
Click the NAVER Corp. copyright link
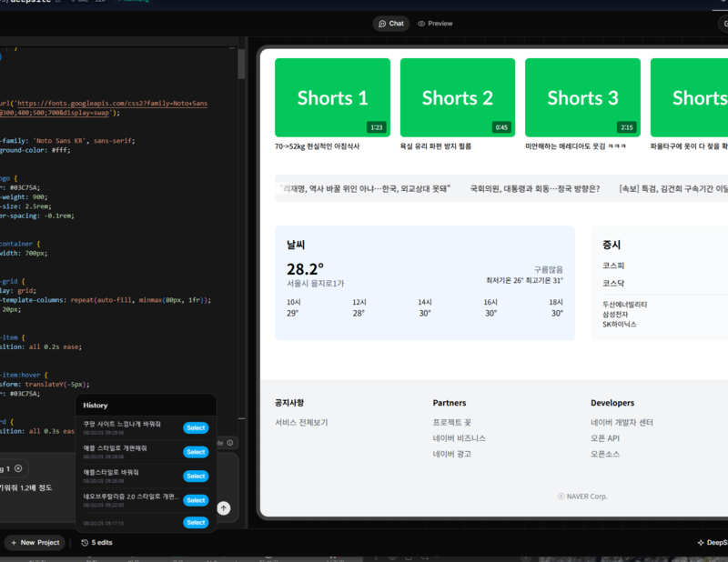click(582, 497)
